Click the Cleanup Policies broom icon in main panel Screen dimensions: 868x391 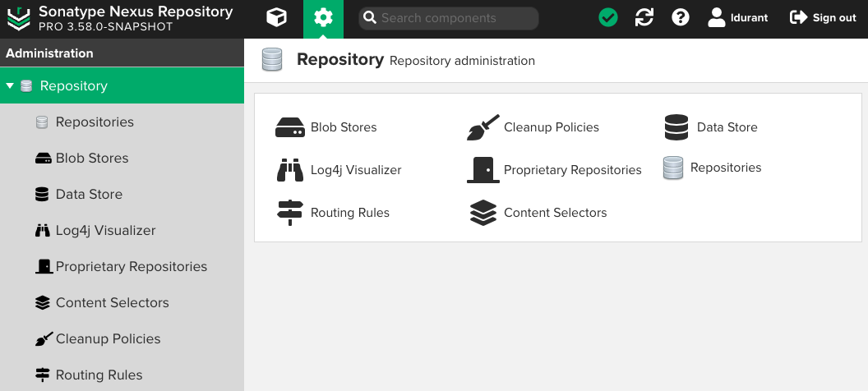482,127
